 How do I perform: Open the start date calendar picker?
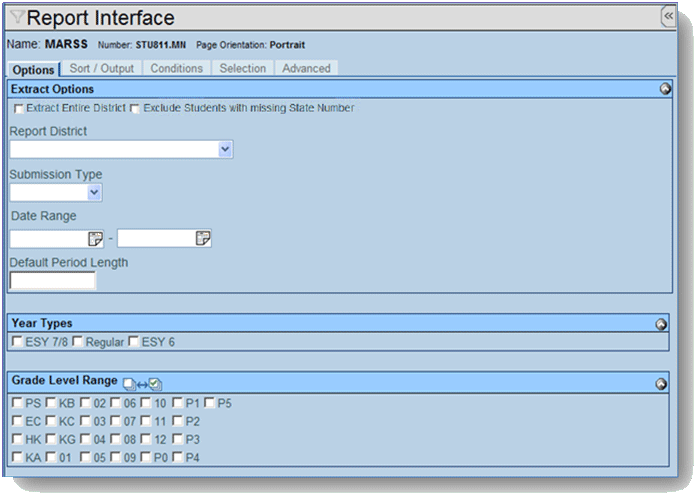point(96,238)
